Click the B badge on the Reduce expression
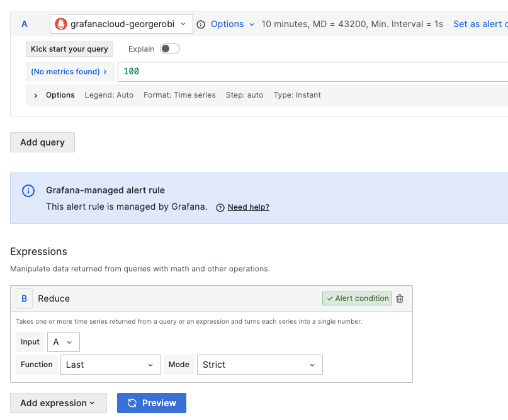Image resolution: width=508 pixels, height=420 pixels. (24, 298)
